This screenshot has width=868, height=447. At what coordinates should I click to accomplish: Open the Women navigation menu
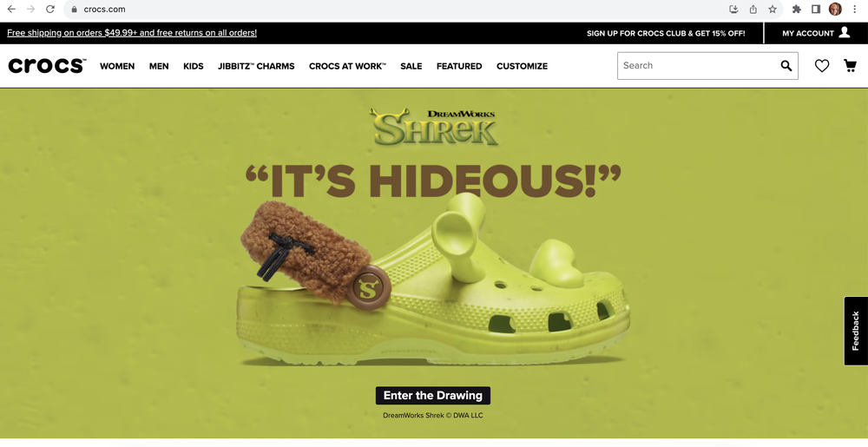[117, 66]
